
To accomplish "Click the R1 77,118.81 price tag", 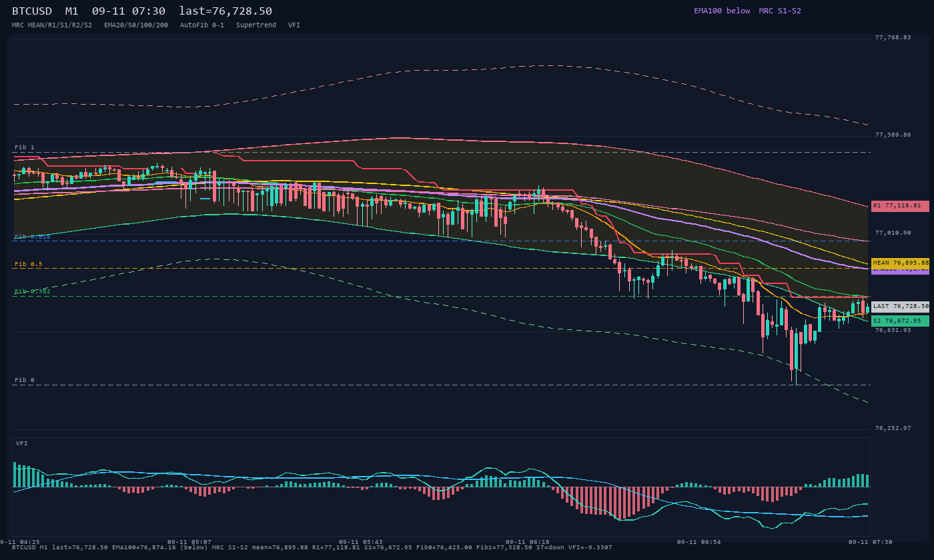I will pos(900,206).
